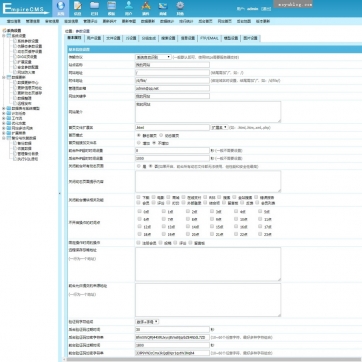Switch to the 文件设置 tab
The width and height of the screenshot is (362, 362).
tap(113, 38)
